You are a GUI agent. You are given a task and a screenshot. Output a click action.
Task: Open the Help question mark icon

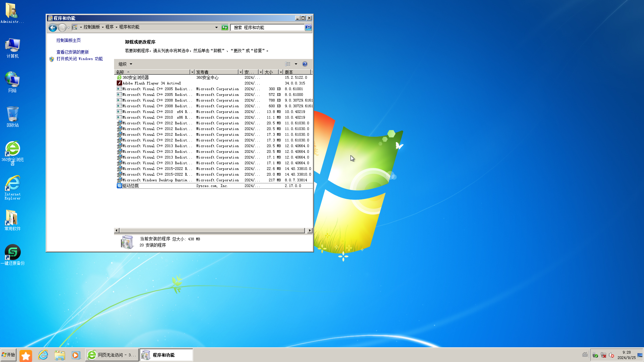305,64
